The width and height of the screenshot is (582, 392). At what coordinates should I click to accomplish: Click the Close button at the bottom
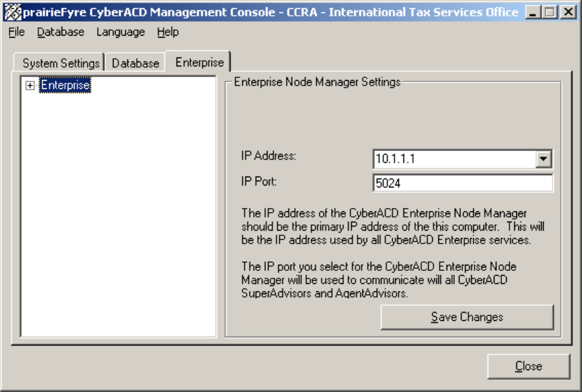tap(528, 367)
